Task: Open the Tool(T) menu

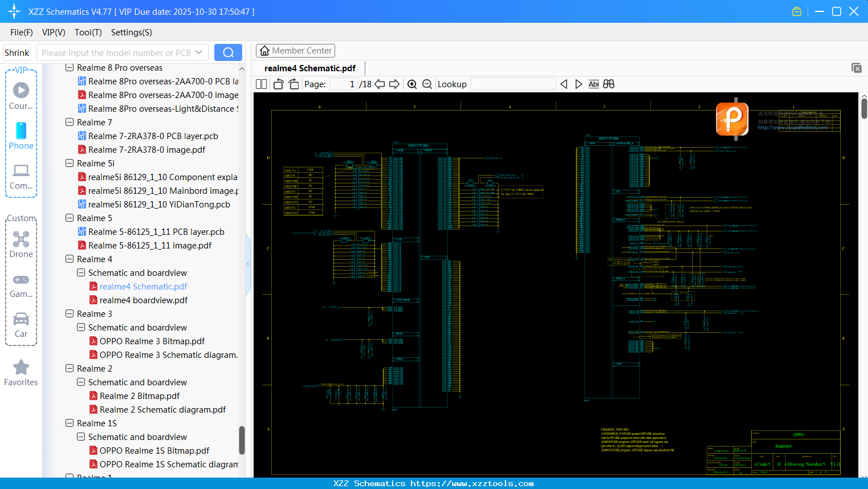Action: [x=88, y=32]
